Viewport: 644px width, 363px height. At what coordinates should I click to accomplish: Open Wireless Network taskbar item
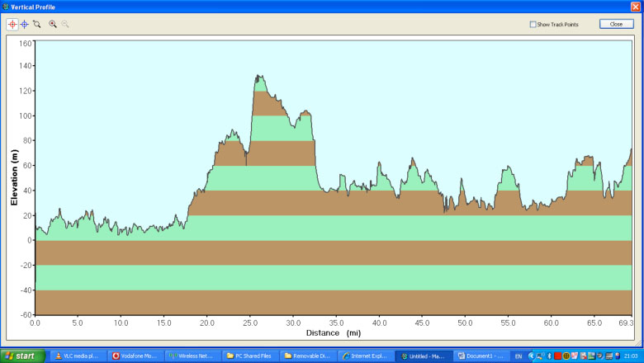(x=192, y=356)
